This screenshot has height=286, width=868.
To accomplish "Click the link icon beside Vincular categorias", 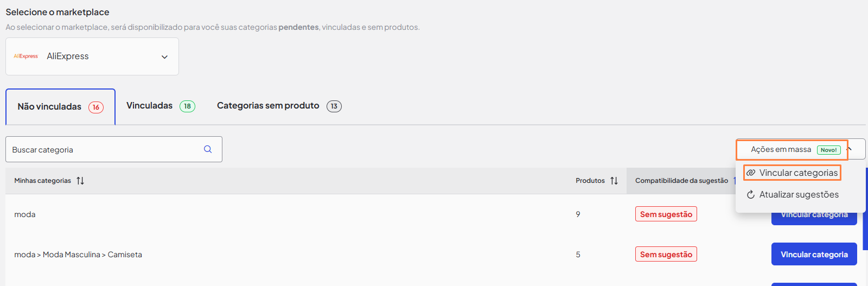I will (x=751, y=173).
